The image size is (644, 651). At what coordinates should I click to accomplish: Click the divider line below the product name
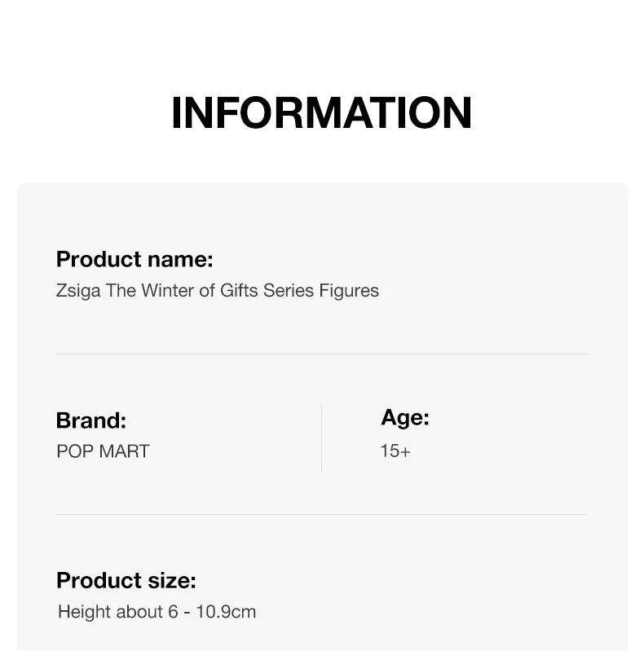pos(321,354)
